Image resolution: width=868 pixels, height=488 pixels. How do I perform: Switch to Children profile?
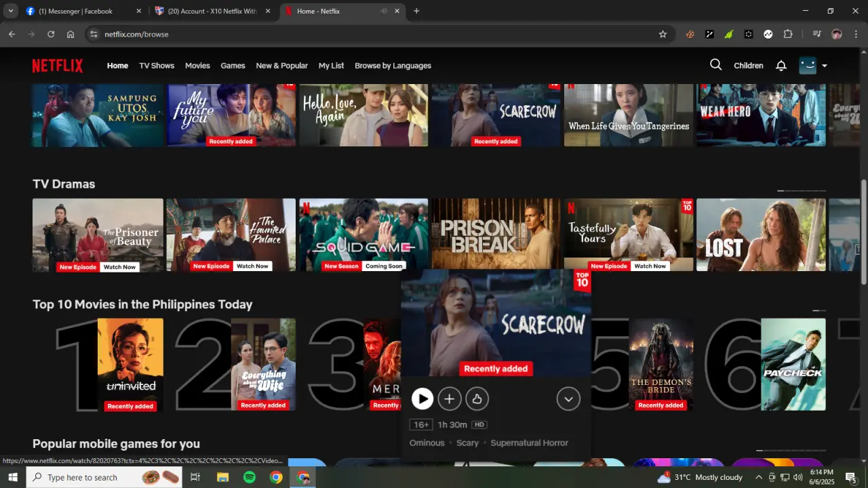click(x=748, y=66)
